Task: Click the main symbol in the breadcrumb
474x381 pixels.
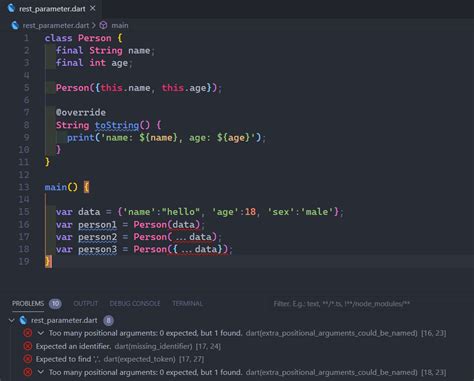Action: [120, 25]
